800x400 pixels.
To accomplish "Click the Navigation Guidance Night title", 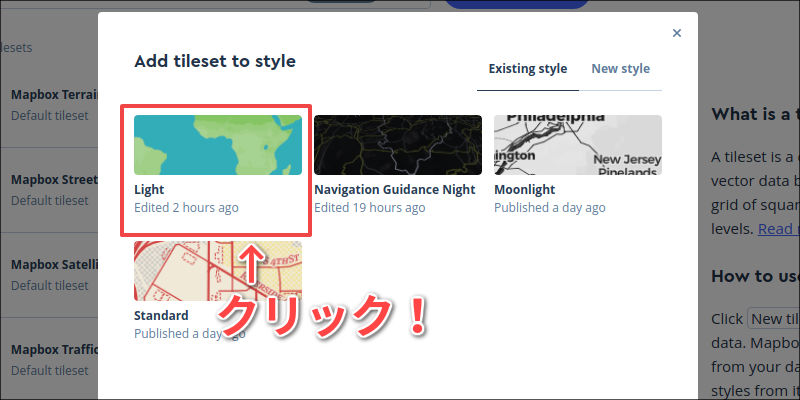I will point(394,190).
